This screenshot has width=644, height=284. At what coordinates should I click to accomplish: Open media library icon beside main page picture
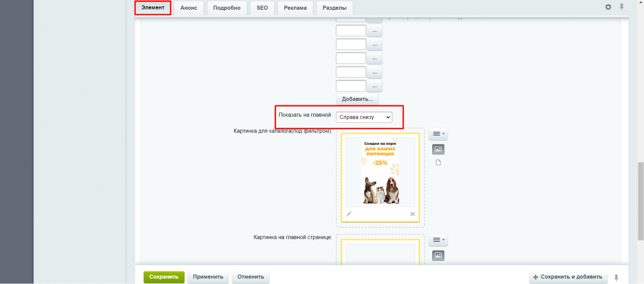[438, 256]
